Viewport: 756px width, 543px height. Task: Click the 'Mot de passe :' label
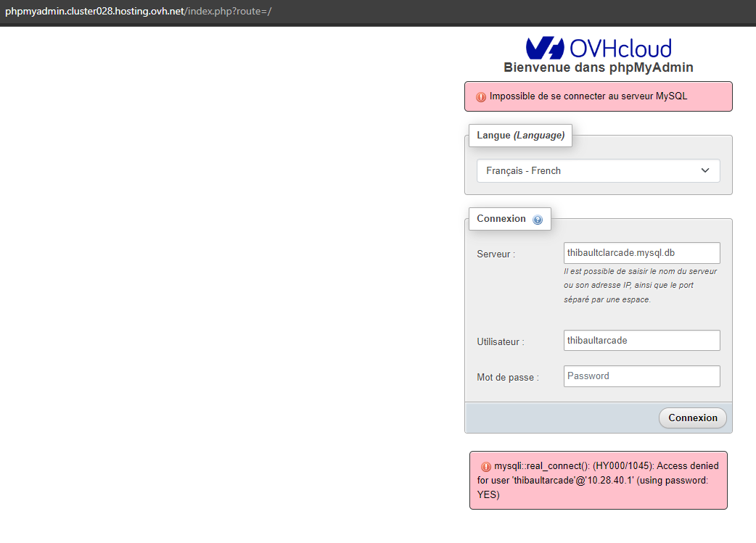pos(508,377)
